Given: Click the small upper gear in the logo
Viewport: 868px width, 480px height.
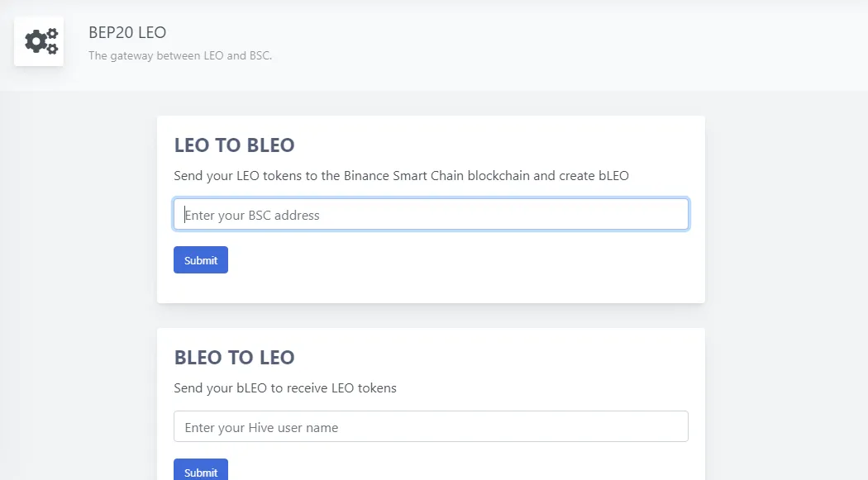Looking at the screenshot, I should pos(52,35).
